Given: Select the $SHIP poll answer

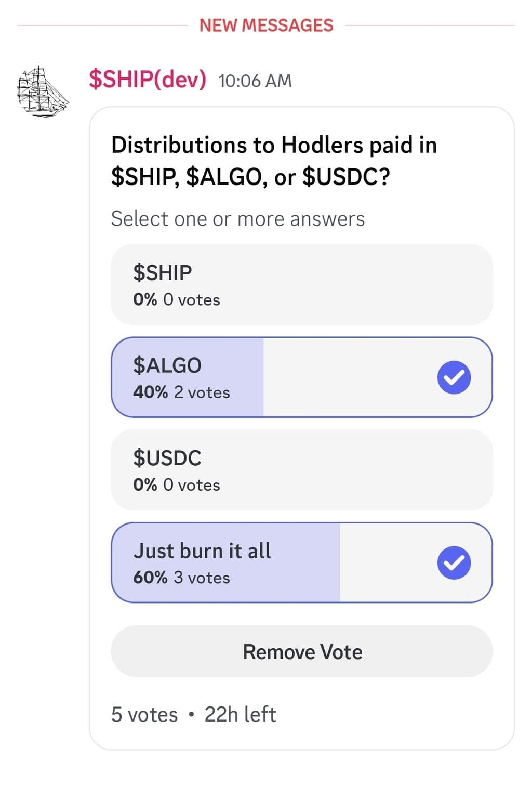Looking at the screenshot, I should point(301,285).
